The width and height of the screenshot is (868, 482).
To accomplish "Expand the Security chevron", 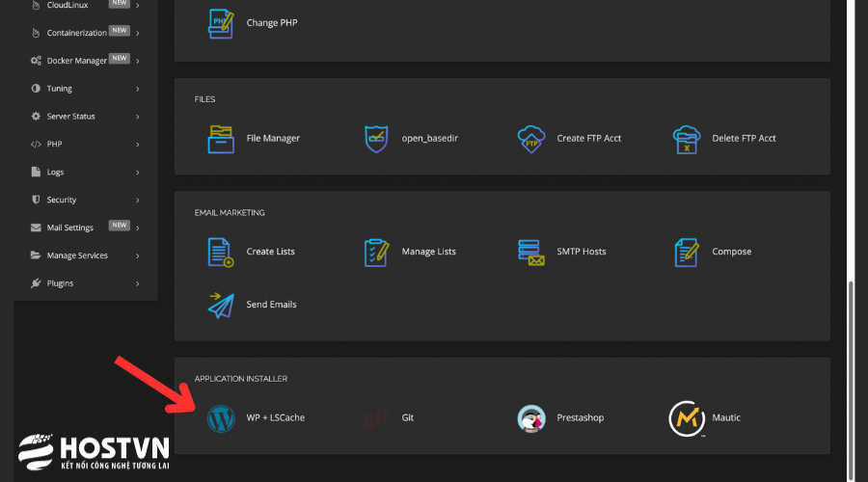I will click(137, 200).
